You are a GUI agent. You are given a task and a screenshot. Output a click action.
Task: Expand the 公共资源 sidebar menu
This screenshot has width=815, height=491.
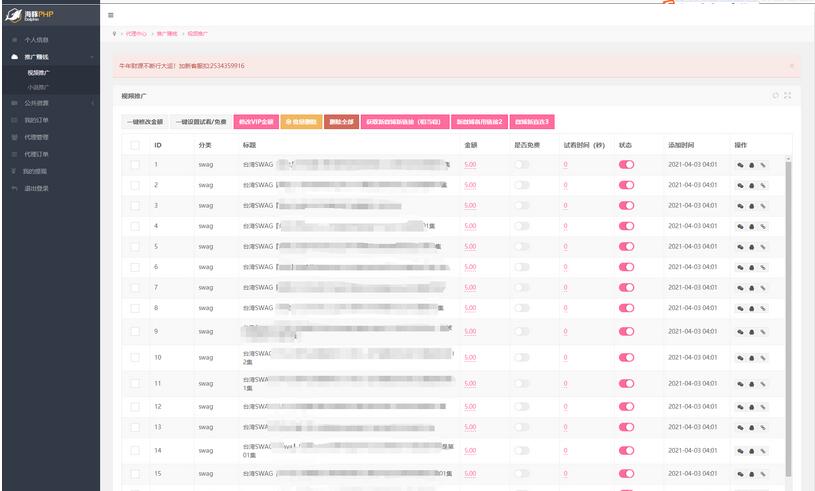(x=50, y=103)
